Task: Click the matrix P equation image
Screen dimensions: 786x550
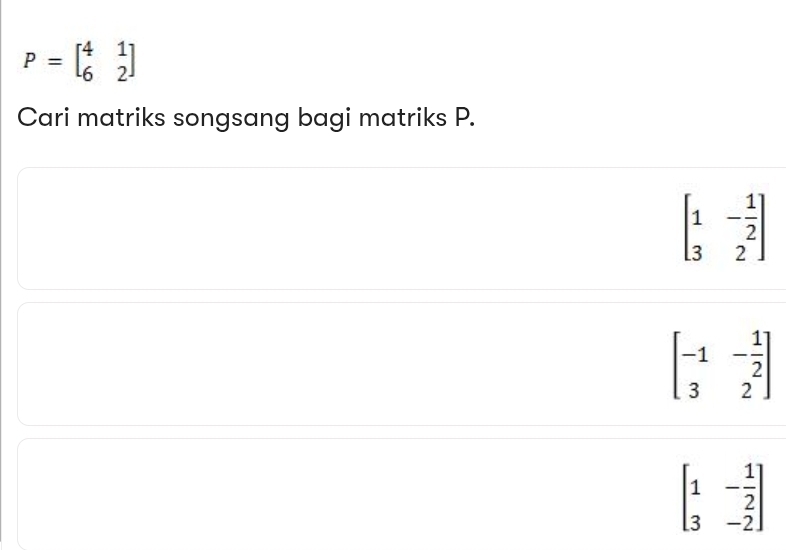Action: 80,60
